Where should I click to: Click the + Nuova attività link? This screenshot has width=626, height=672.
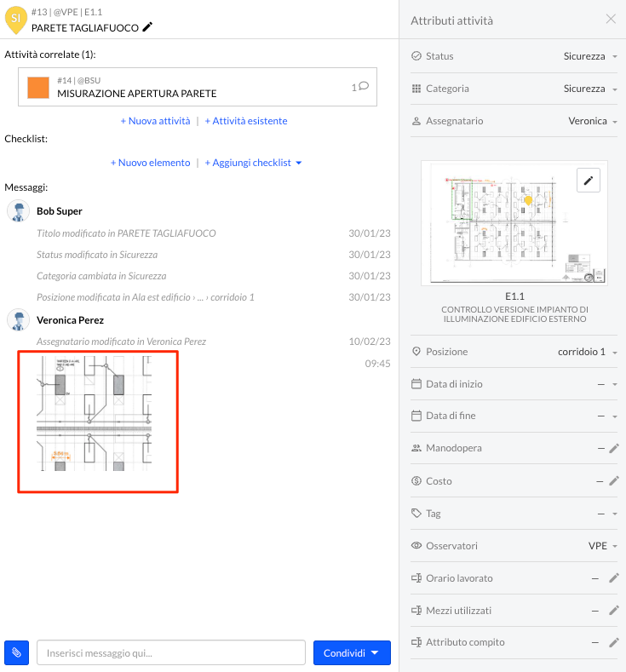click(155, 121)
